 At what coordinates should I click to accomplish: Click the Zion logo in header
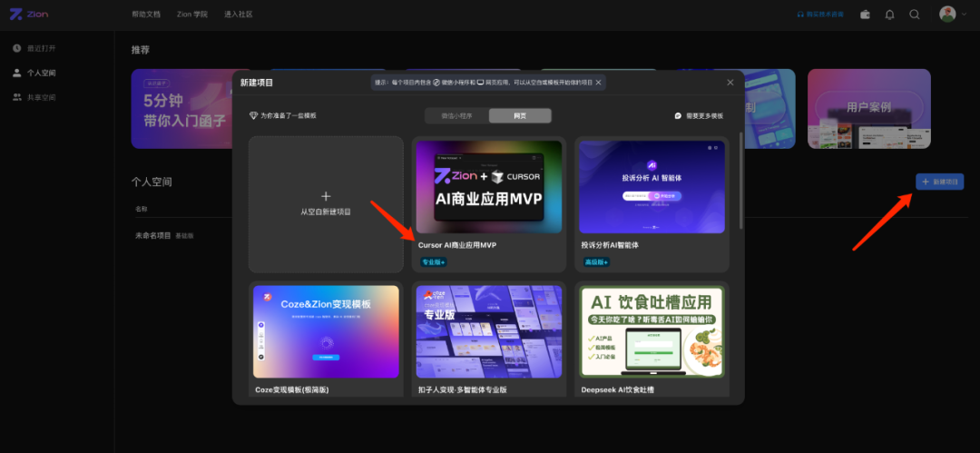point(29,14)
